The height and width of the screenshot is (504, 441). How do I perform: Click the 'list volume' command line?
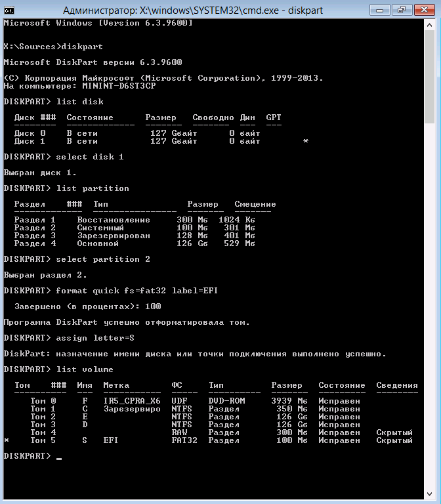tap(58, 369)
